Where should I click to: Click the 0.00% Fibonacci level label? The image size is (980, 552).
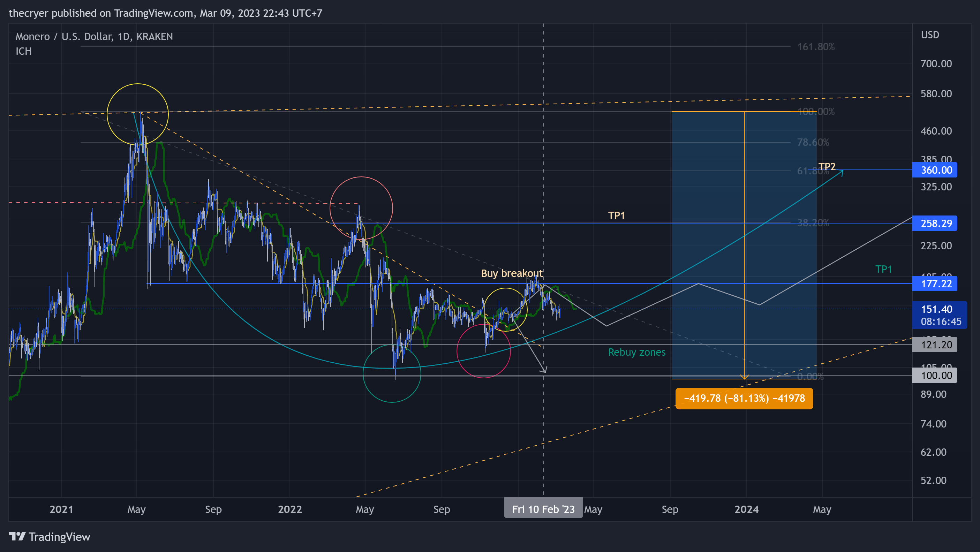(x=810, y=377)
